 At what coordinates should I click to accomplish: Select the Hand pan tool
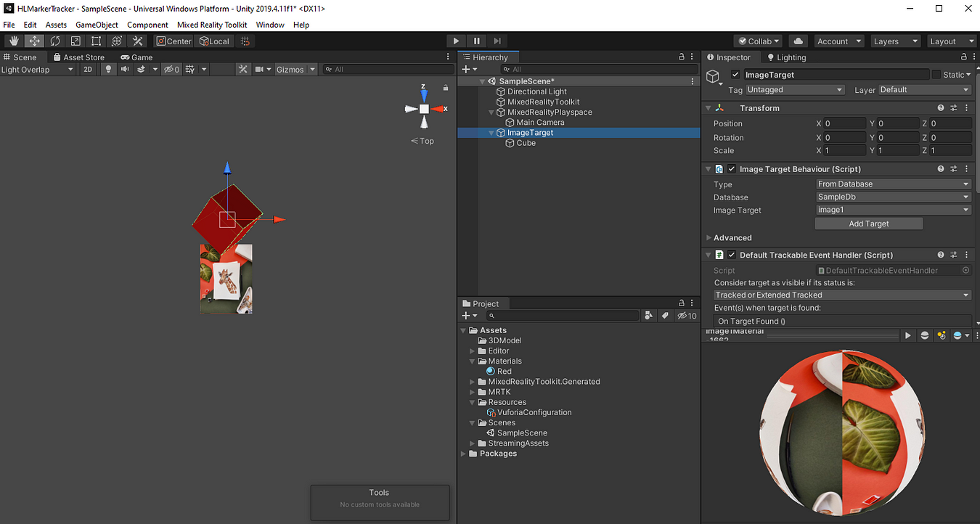(x=13, y=41)
